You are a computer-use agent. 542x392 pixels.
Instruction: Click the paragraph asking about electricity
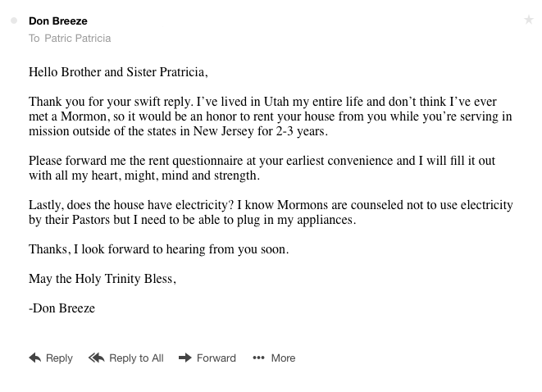pos(271,212)
